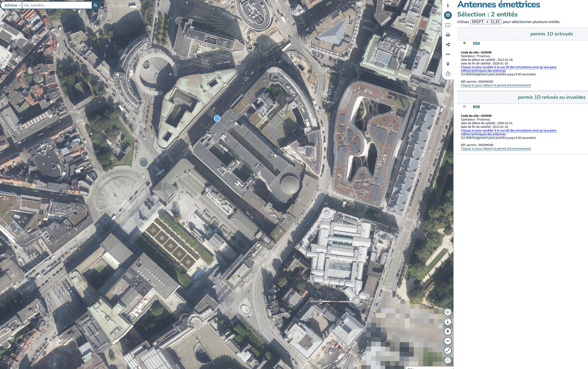Activate the polygon query tool

448,74
